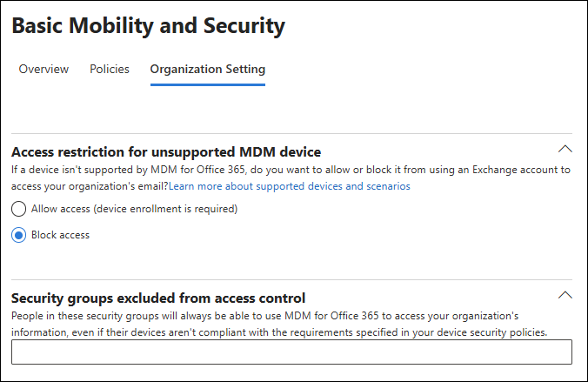This screenshot has width=588, height=382.
Task: Click the divider line above Security groups section
Action: point(291,279)
